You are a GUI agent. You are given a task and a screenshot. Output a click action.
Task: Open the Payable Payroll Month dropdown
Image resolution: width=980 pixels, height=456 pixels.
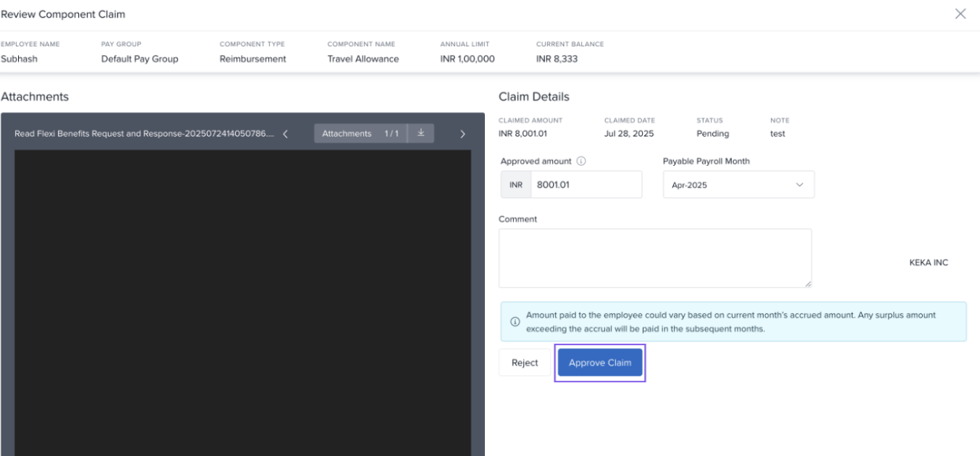tap(738, 185)
